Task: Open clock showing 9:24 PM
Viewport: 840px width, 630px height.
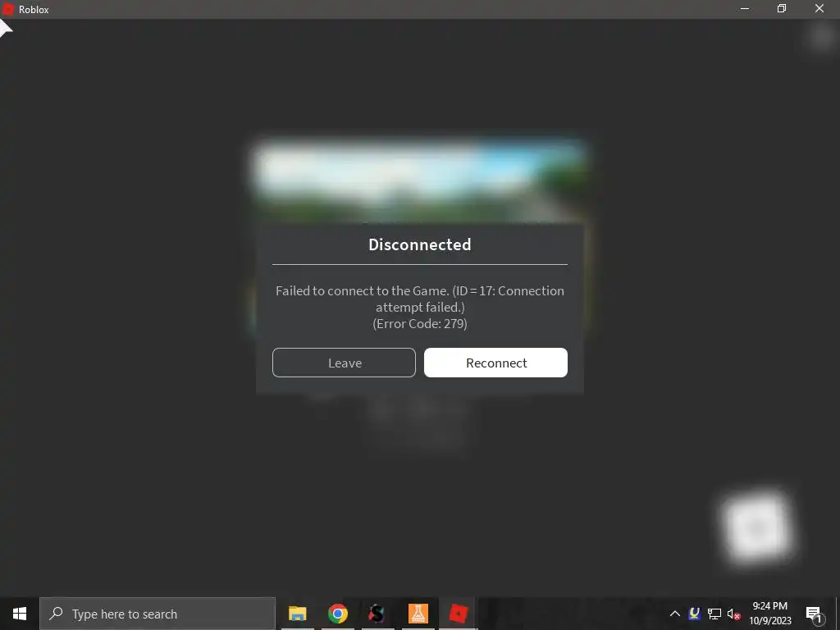Action: [x=769, y=614]
